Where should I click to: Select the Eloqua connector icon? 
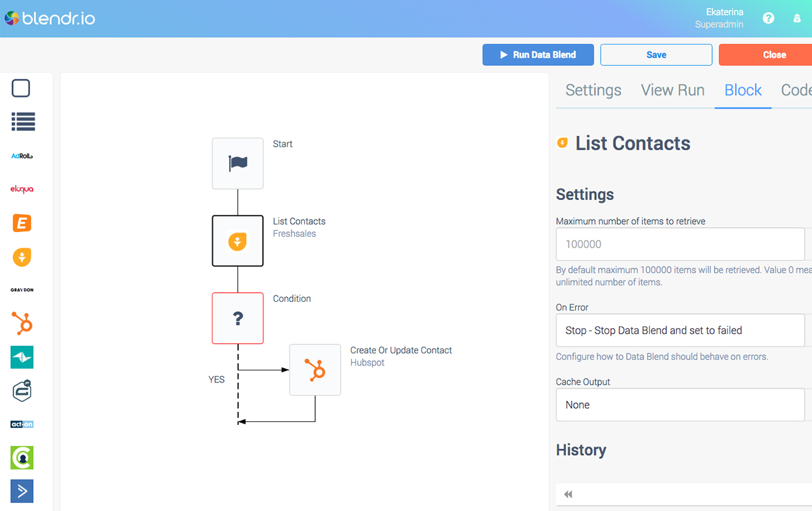[22, 189]
